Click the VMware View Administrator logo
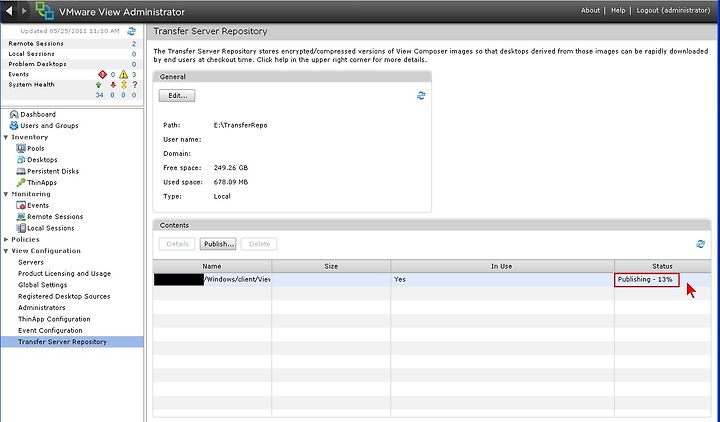This screenshot has width=720, height=422. tap(45, 11)
